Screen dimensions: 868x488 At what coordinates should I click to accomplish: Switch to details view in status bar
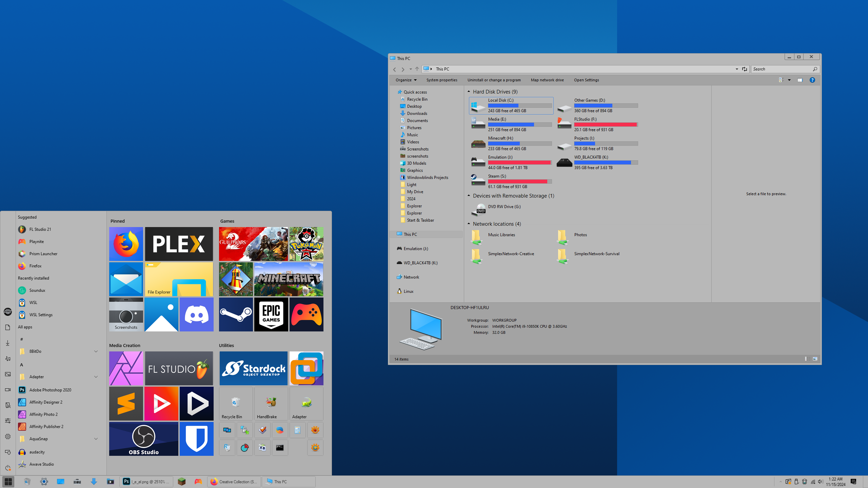tap(808, 359)
